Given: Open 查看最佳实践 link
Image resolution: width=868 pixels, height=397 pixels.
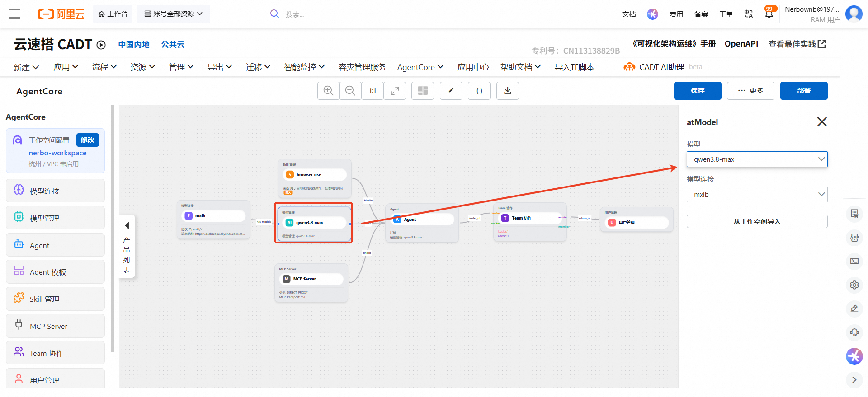Looking at the screenshot, I should [x=797, y=44].
